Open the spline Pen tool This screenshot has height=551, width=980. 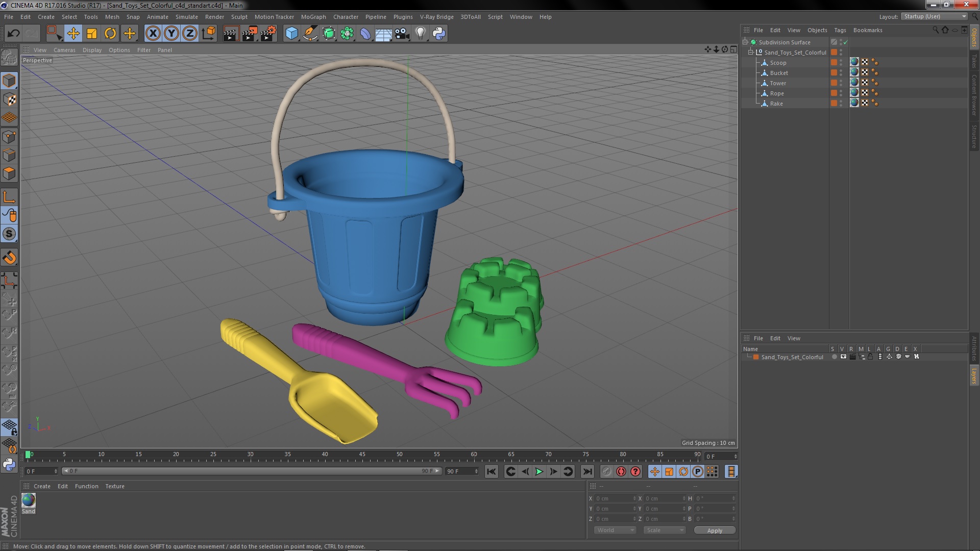point(310,34)
